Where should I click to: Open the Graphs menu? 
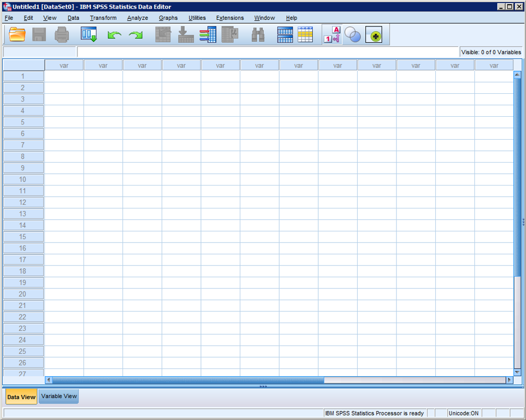click(168, 18)
